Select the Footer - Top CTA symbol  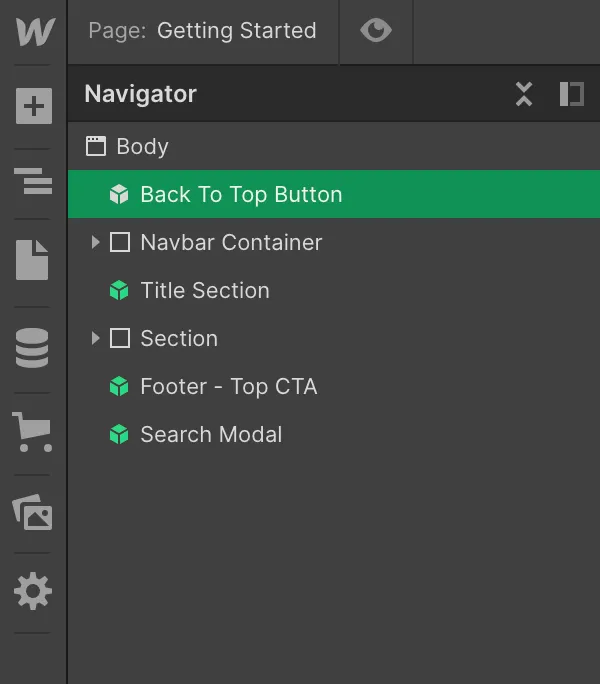(x=228, y=386)
